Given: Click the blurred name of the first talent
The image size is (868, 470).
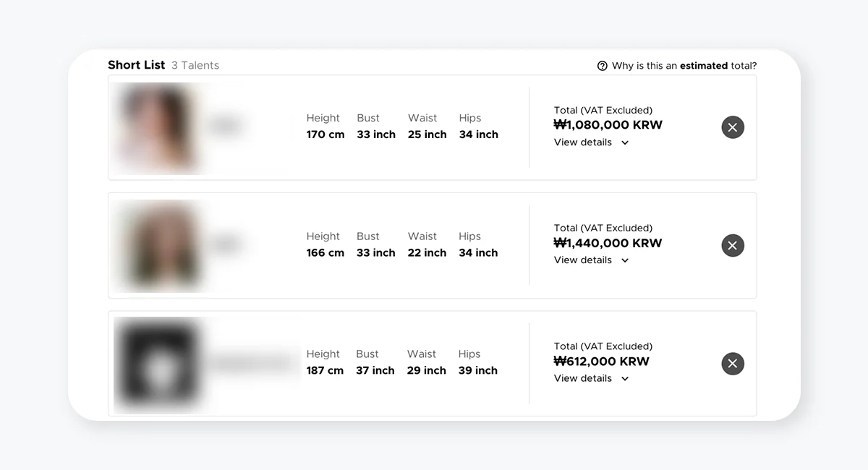Looking at the screenshot, I should click(x=225, y=127).
